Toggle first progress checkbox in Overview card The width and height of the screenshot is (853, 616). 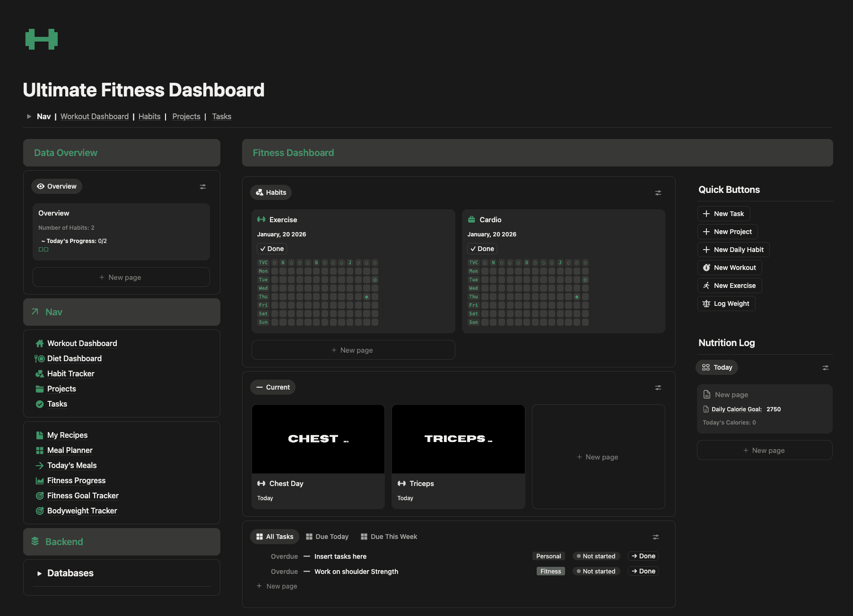pyautogui.click(x=41, y=250)
